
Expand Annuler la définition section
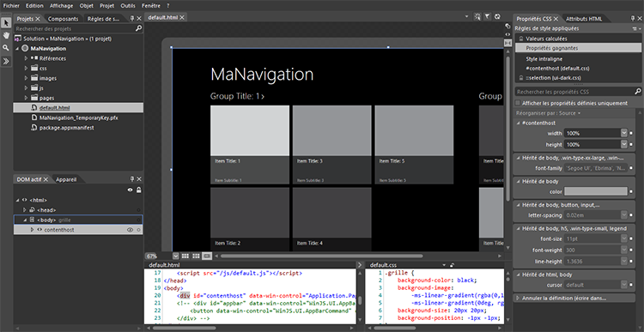coord(518,299)
